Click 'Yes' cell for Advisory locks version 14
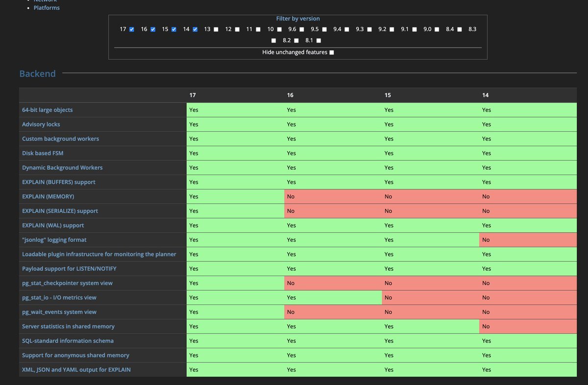 528,125
